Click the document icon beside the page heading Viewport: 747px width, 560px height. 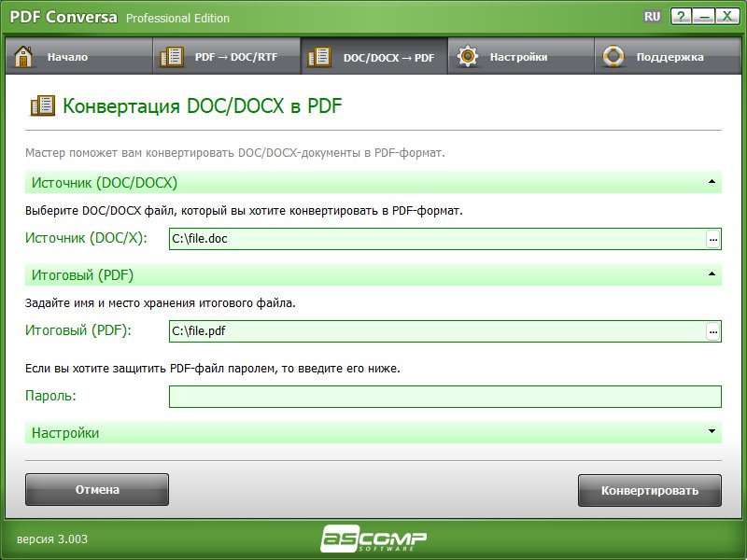click(43, 105)
